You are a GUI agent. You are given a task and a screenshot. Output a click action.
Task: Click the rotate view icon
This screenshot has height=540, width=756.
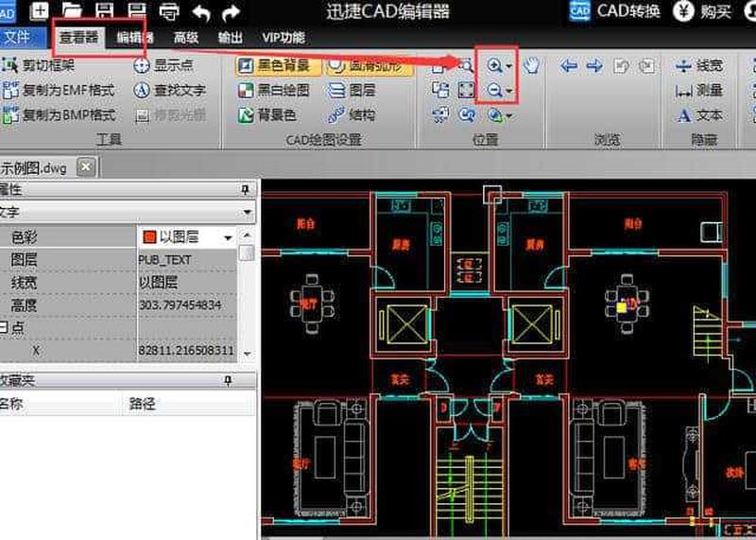coord(467,114)
